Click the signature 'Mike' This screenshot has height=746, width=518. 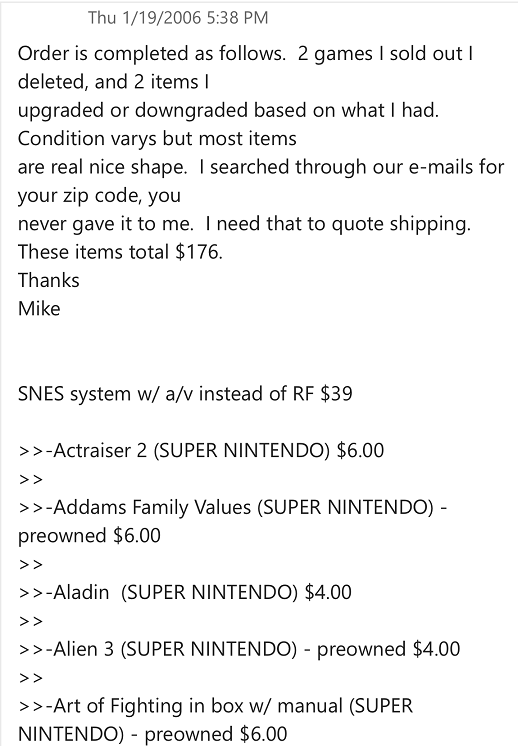click(39, 309)
